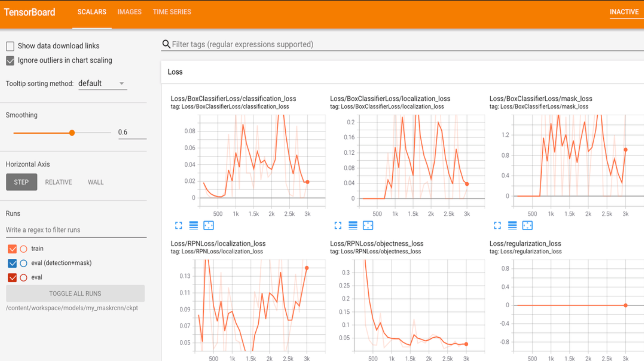Click the TOGGLE ALL RUNS button

click(75, 293)
